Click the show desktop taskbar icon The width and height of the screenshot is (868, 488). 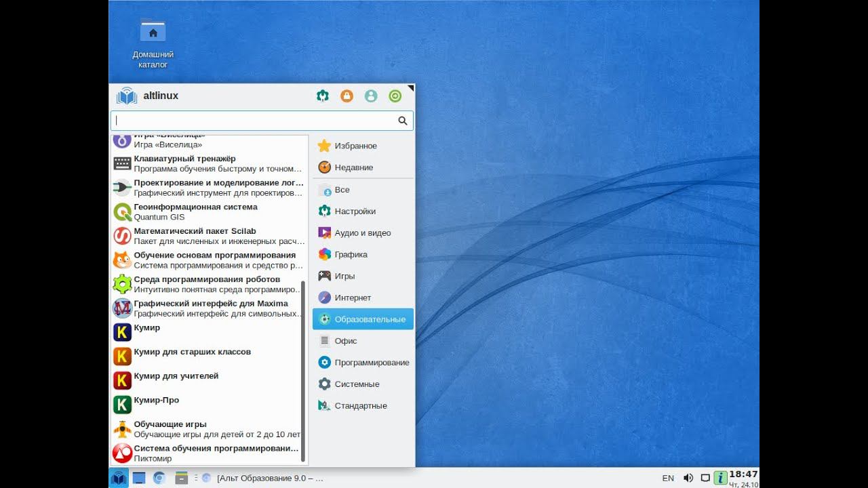pos(139,478)
